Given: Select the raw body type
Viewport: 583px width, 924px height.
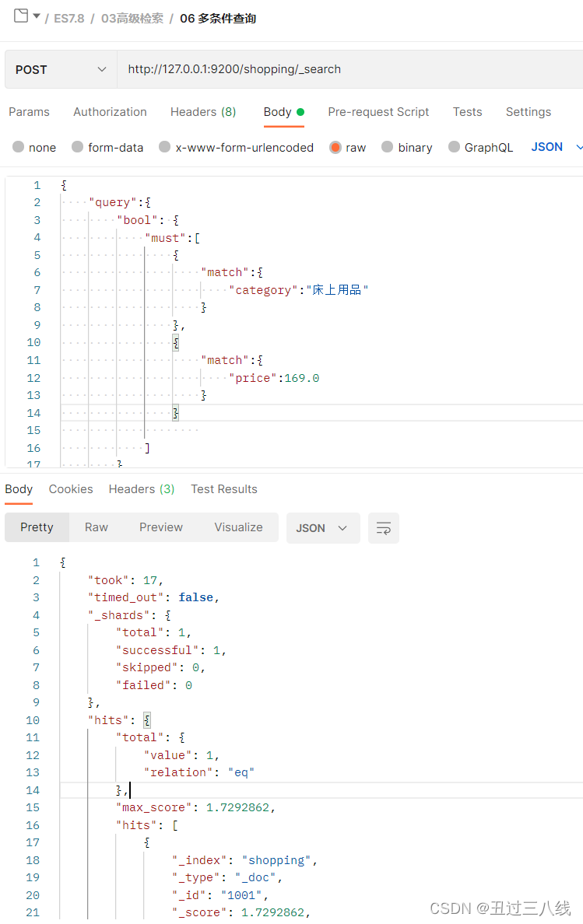Looking at the screenshot, I should click(x=348, y=147).
